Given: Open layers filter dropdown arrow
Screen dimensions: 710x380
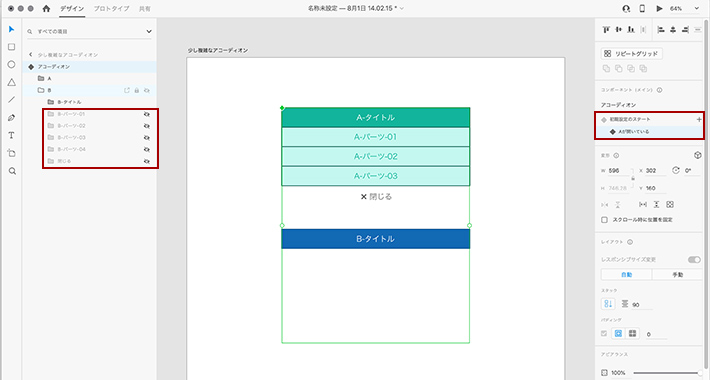Looking at the screenshot, I should pos(149,32).
